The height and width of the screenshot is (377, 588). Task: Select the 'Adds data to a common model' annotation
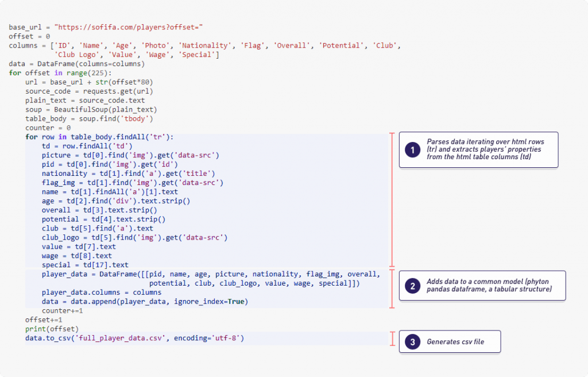[x=489, y=286]
